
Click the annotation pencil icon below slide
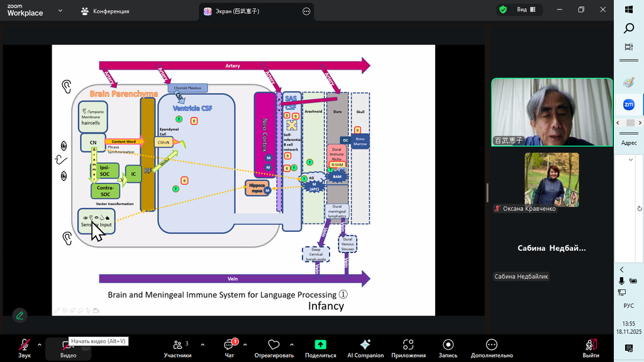tap(19, 315)
